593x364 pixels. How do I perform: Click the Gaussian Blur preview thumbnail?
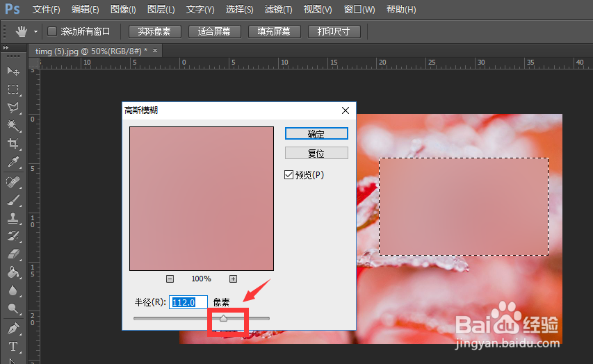click(202, 199)
